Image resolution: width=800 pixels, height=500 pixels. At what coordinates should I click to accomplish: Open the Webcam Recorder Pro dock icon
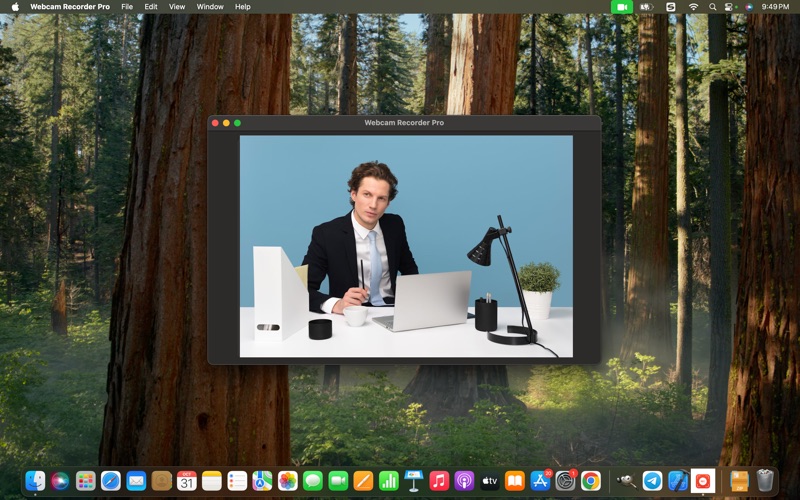(x=703, y=480)
